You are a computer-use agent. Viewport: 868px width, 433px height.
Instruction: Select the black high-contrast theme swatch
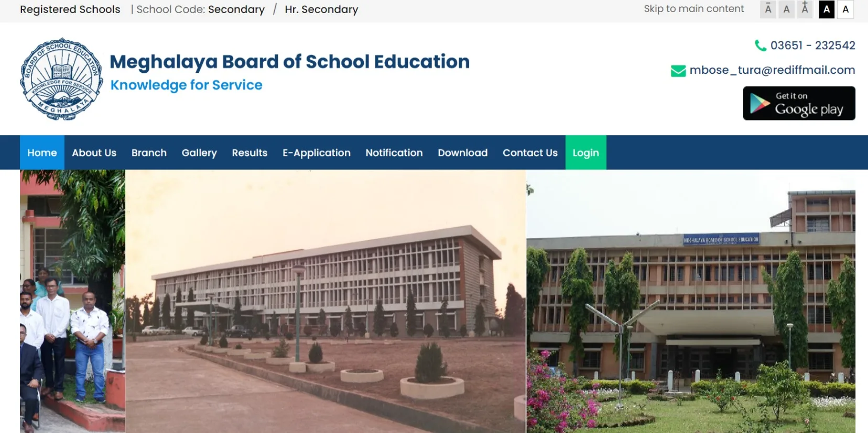click(x=827, y=9)
